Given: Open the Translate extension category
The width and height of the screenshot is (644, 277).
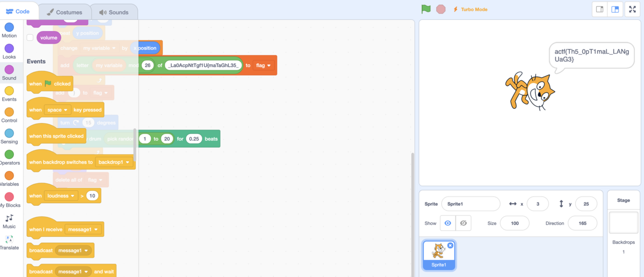Looking at the screenshot, I should [x=9, y=243].
